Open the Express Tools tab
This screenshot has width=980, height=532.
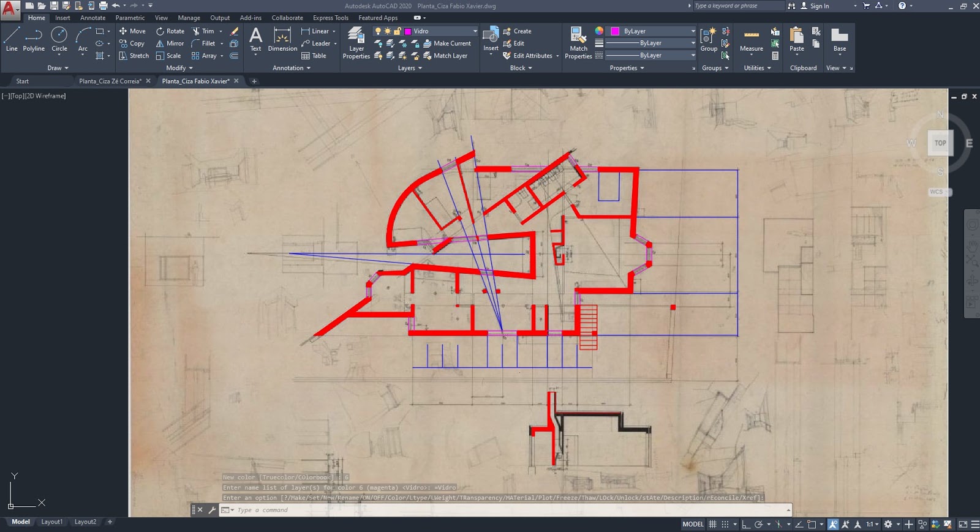[x=330, y=18]
